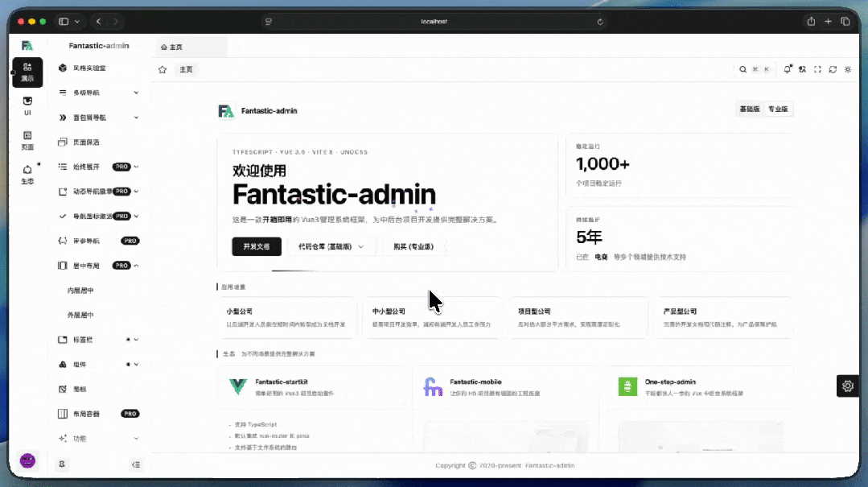Viewport: 868px width, 487px height.
Task: Click the pin icon at the sidebar bottom
Action: (x=62, y=464)
